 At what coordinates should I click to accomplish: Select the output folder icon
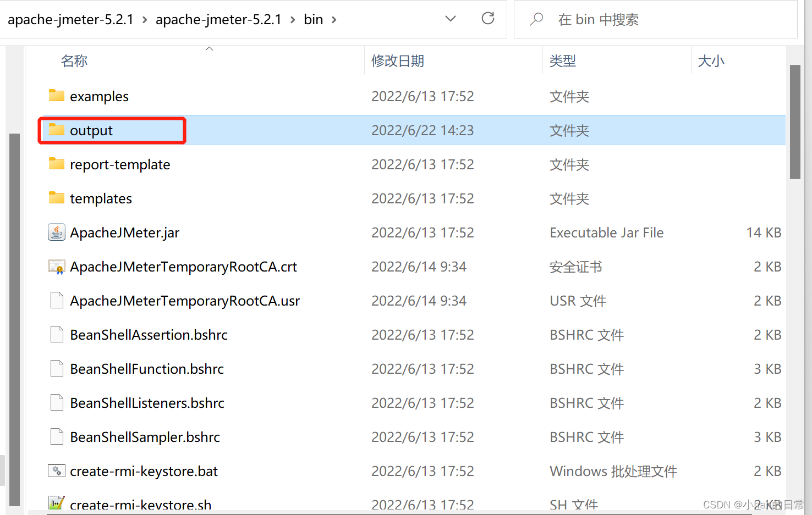point(57,130)
